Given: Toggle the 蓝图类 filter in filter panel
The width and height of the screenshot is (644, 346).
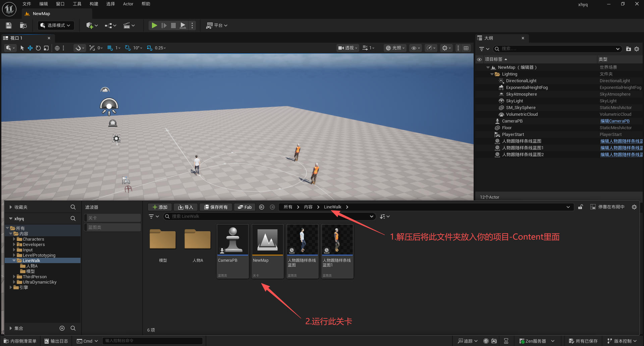Looking at the screenshot, I should [x=112, y=228].
